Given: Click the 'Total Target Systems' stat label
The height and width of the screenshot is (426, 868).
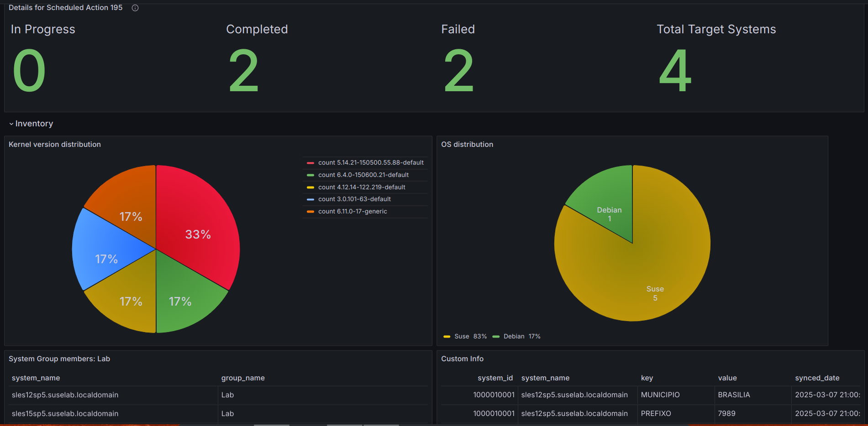Looking at the screenshot, I should coord(716,29).
